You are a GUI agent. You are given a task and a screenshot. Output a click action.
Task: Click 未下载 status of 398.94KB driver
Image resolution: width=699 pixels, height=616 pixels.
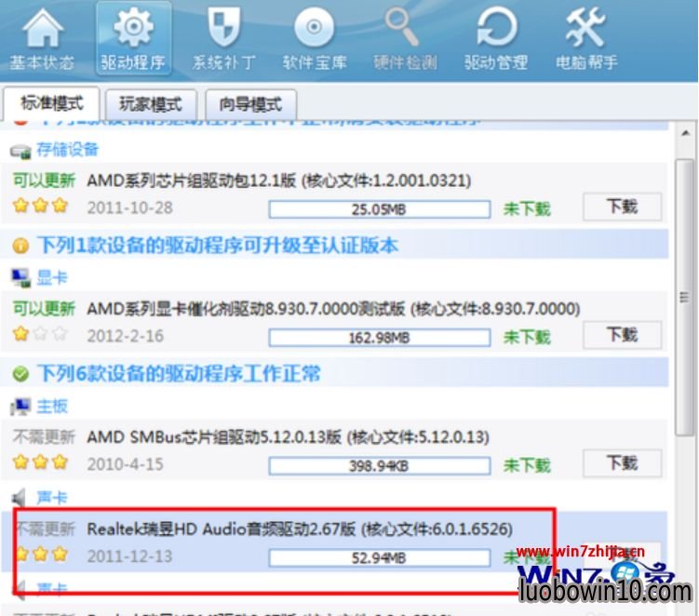(527, 465)
